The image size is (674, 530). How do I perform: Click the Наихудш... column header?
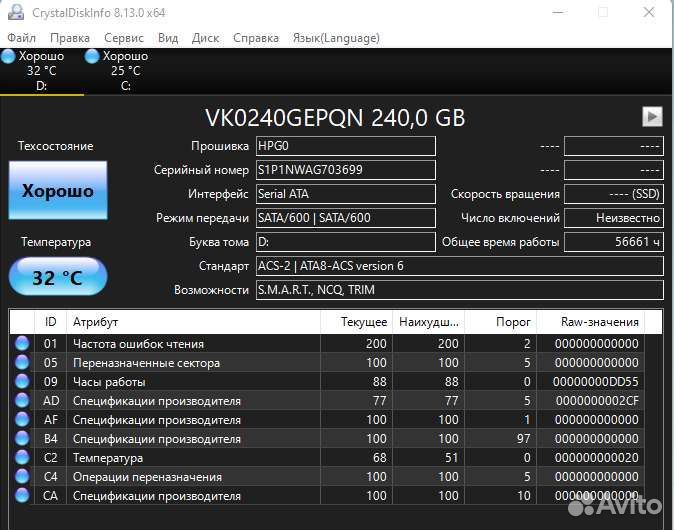click(429, 322)
